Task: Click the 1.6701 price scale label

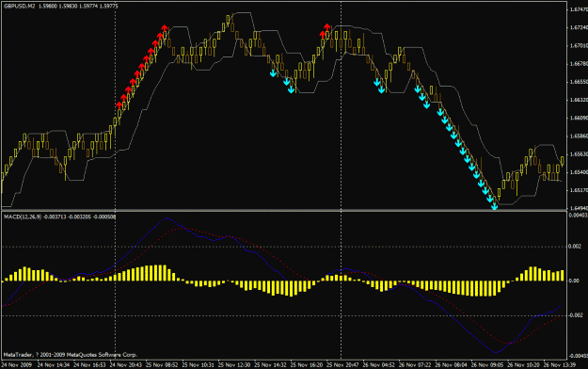Action: (x=579, y=45)
